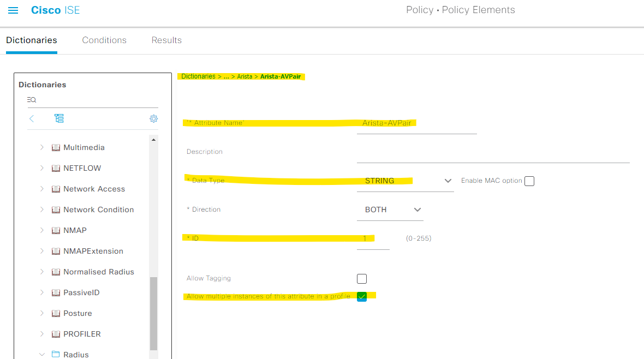Uncheck Allow multiple instances of this attribute
Screen dimensions: 644x359
(362, 296)
